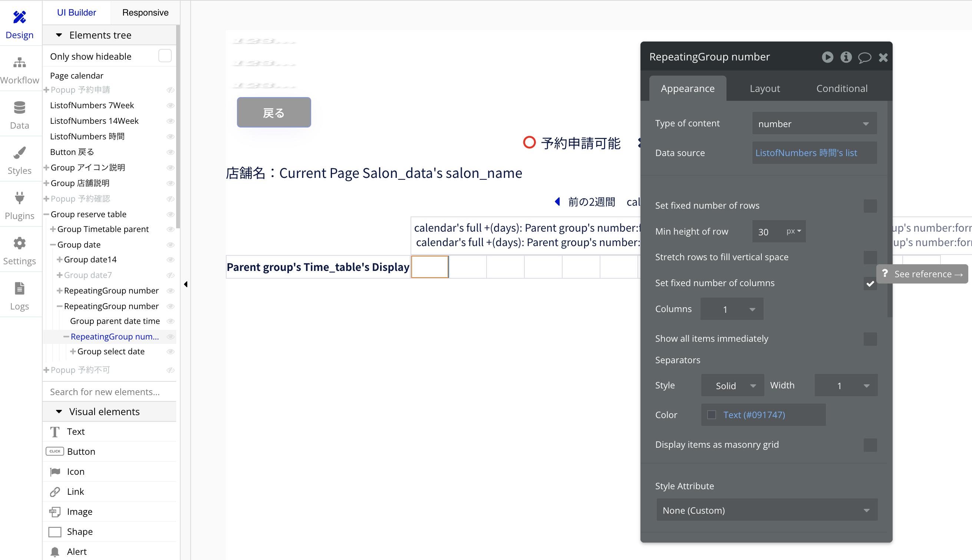Open the Style Attribute None (Custom) dropdown
This screenshot has height=560, width=972.
coord(767,510)
